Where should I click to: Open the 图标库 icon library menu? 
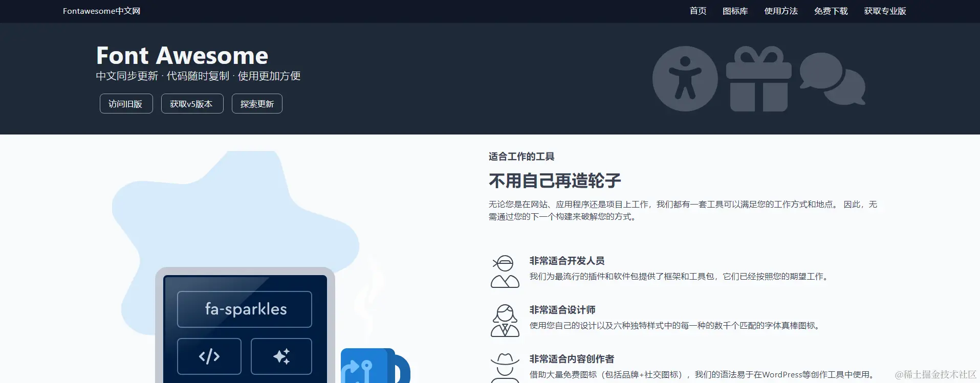coord(735,11)
